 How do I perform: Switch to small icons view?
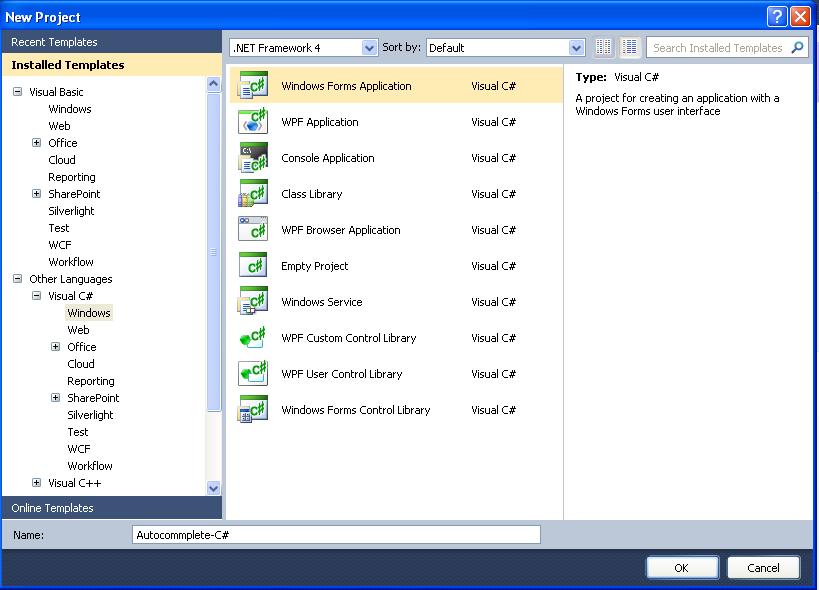coord(603,48)
